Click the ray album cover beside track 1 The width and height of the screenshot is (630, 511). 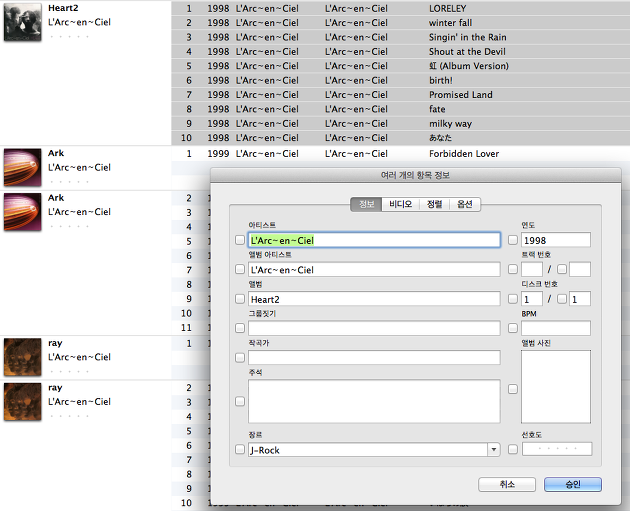pyautogui.click(x=22, y=357)
